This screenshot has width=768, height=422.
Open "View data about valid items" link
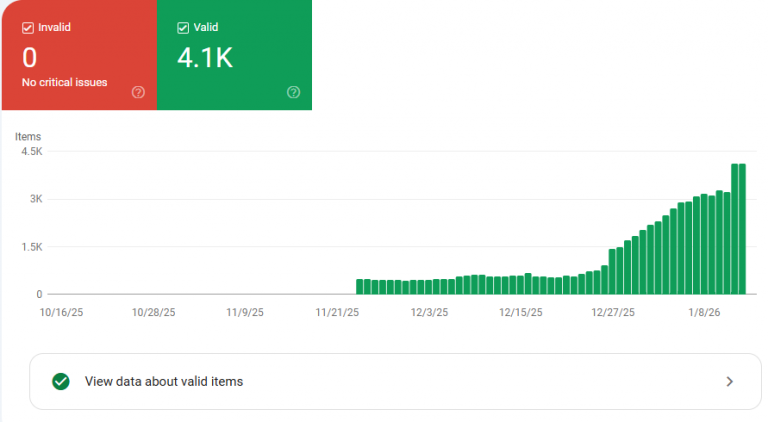164,381
